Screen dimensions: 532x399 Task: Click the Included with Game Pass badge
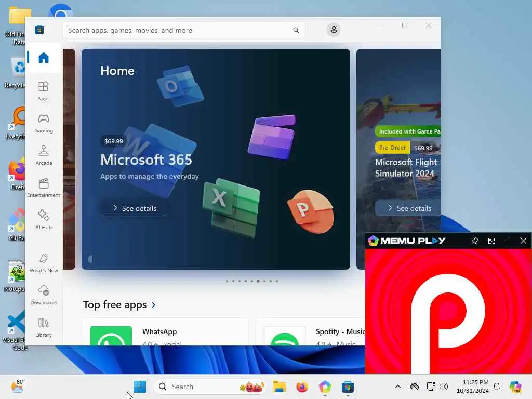pyautogui.click(x=408, y=131)
